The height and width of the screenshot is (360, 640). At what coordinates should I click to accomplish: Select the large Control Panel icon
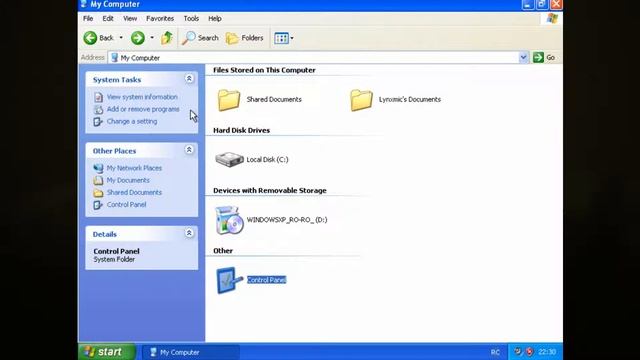click(x=229, y=280)
